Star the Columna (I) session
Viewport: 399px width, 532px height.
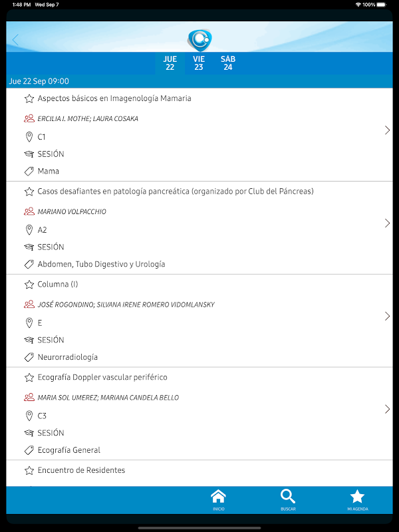[29, 285]
